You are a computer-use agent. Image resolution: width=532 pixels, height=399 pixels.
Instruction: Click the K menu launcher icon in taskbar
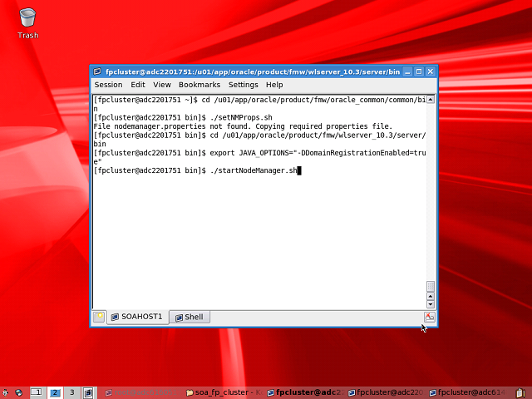6,393
